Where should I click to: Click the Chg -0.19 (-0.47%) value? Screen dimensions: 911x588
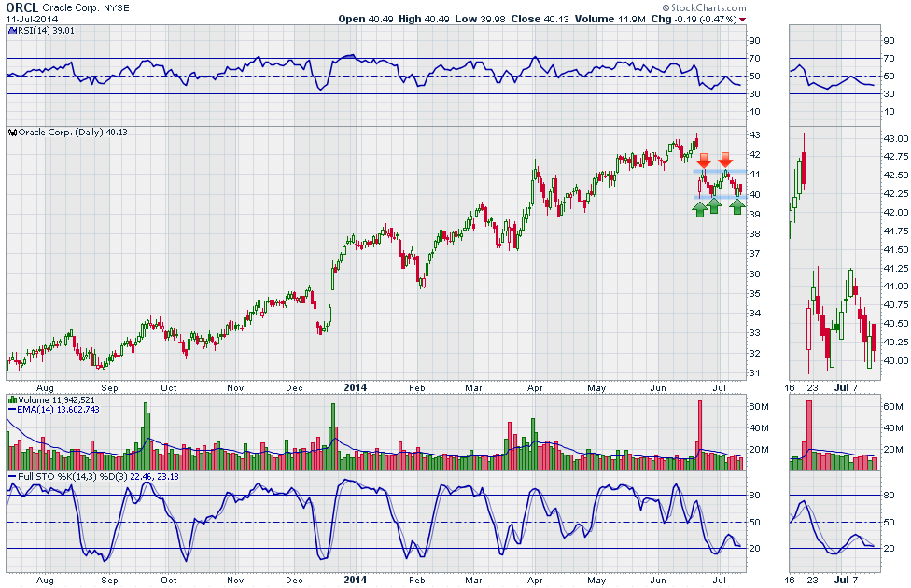click(x=694, y=20)
